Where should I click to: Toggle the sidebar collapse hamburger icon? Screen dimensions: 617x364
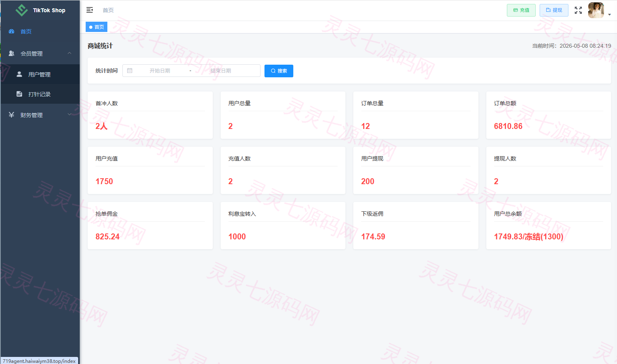click(90, 10)
